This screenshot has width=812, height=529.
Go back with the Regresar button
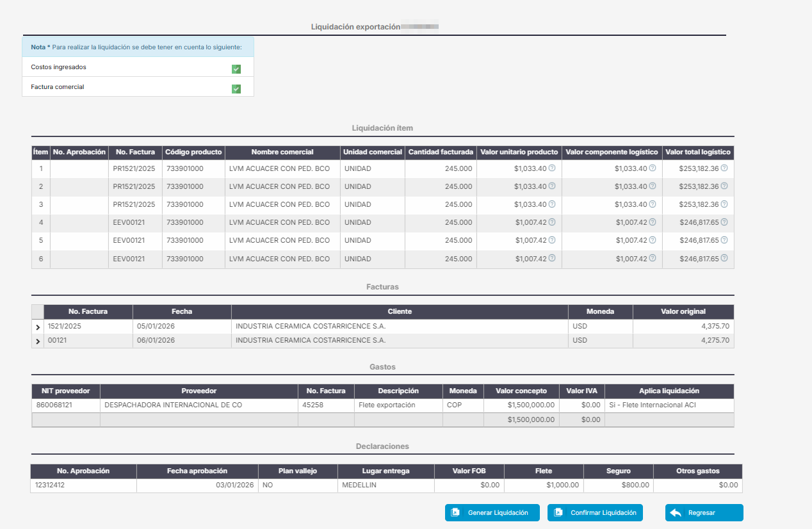tap(704, 513)
